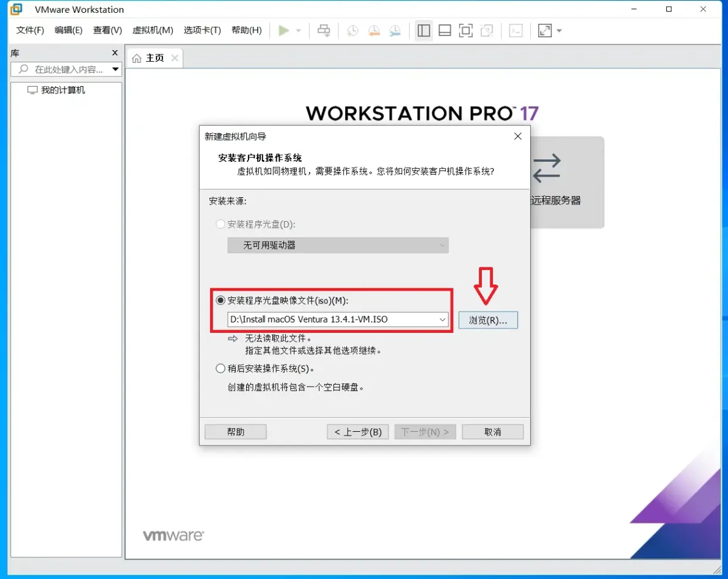Click the green power-on play icon
Screen dimensions: 728x579
(x=283, y=31)
